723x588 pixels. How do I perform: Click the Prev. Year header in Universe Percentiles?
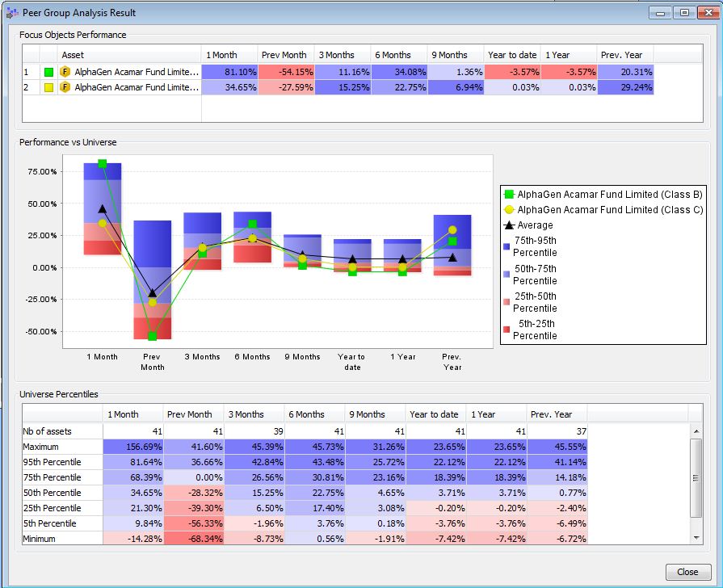(557, 414)
